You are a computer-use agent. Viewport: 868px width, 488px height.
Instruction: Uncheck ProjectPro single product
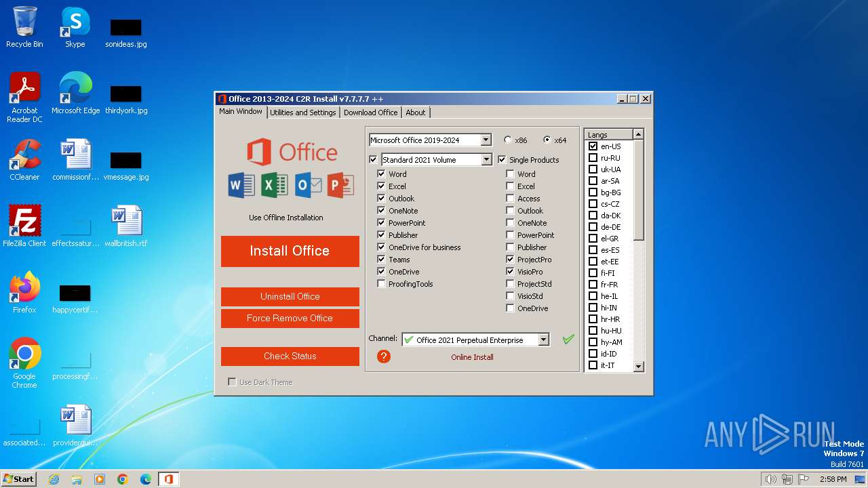point(510,259)
